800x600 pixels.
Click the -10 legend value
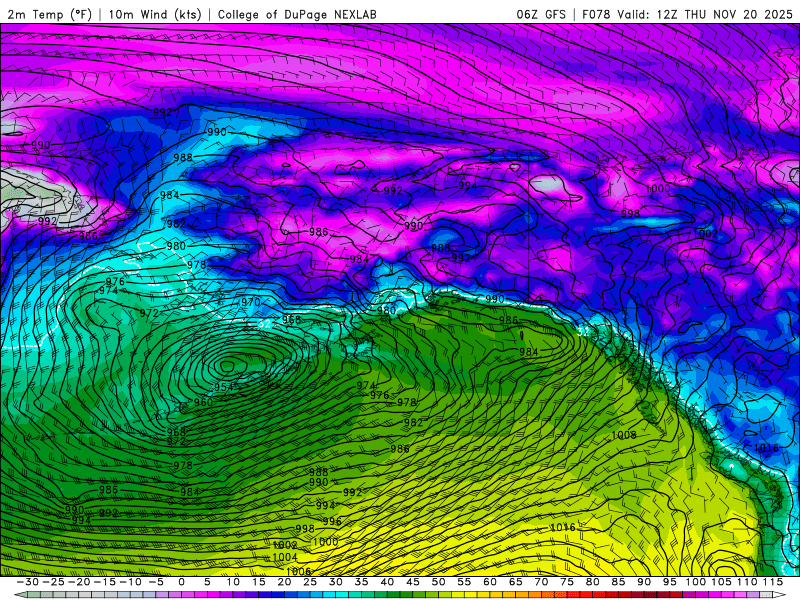130,582
